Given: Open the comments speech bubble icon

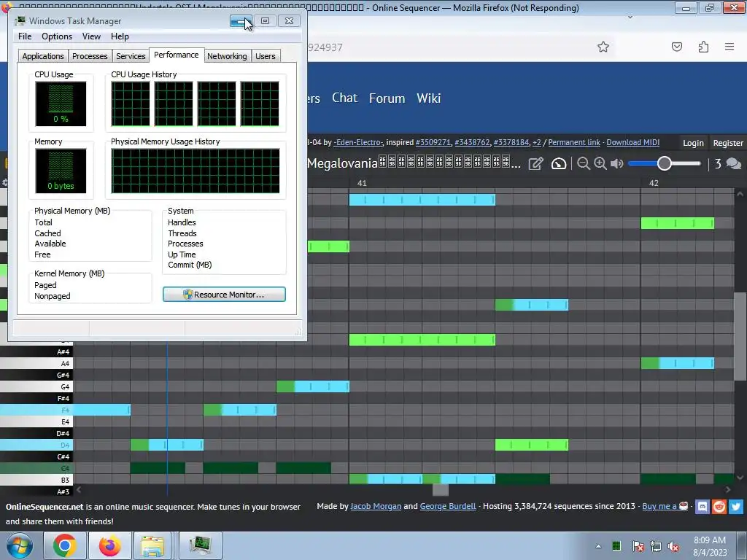Looking at the screenshot, I should [733, 164].
